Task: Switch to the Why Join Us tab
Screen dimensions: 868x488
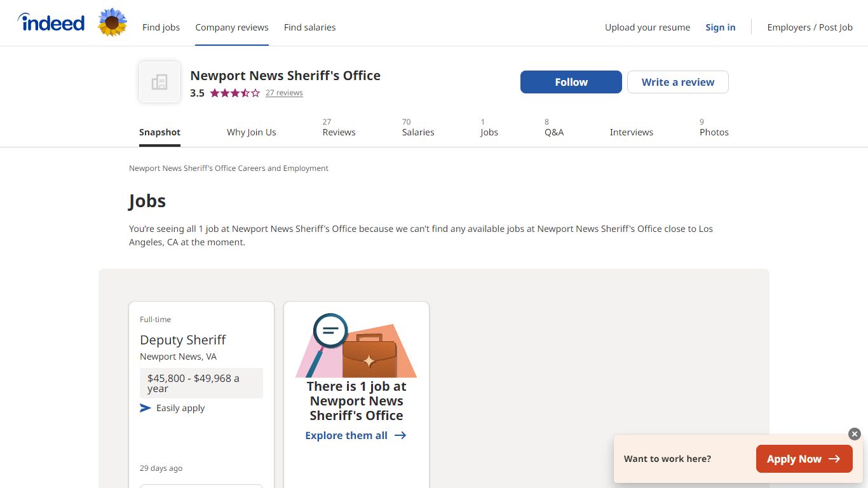Action: tap(252, 132)
